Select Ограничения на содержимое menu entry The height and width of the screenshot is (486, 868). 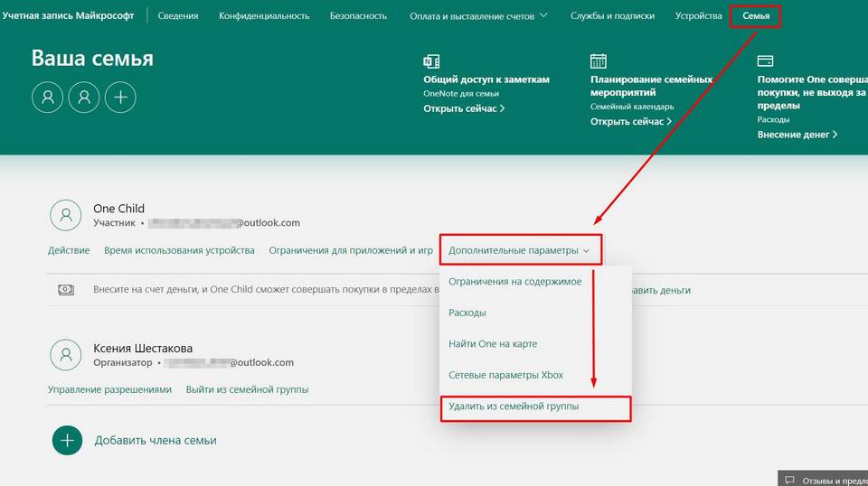pyautogui.click(x=514, y=282)
